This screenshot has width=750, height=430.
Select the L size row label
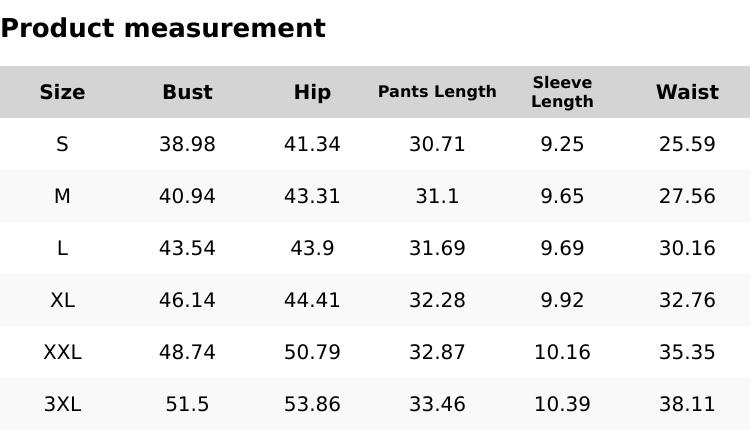pyautogui.click(x=62, y=248)
